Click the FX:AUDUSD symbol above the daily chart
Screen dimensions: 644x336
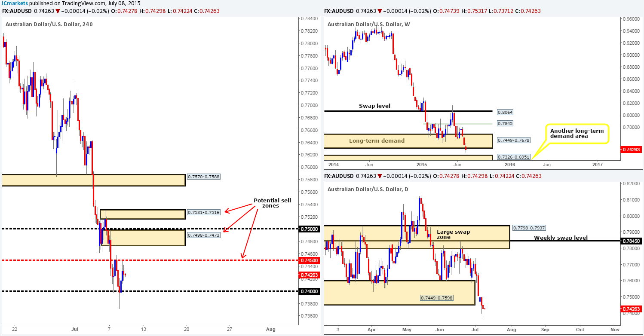(339, 176)
